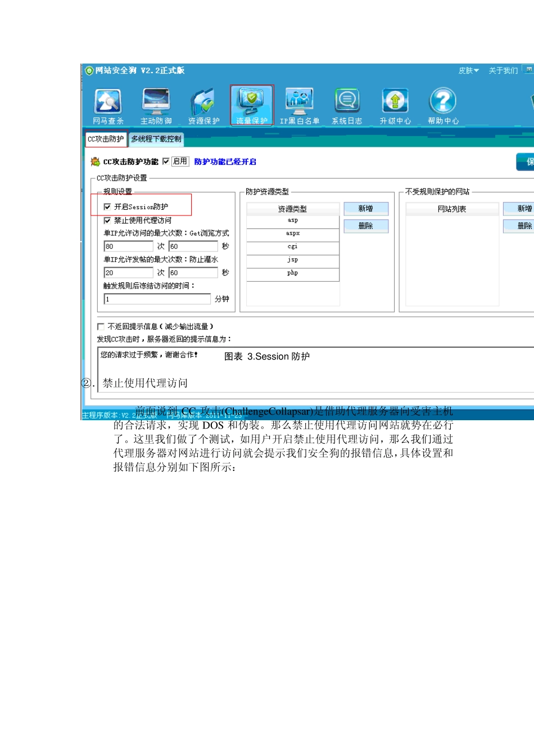
Task: Click 新增 beside 网站列表
Action: (518, 209)
